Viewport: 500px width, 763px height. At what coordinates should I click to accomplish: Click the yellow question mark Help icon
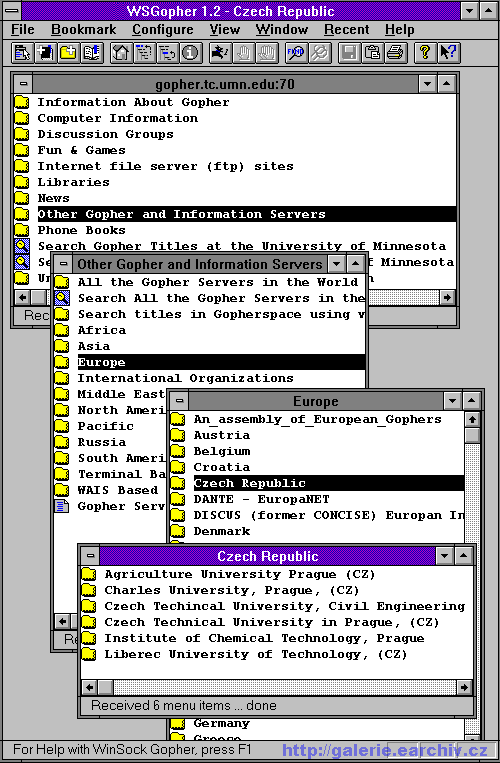click(425, 52)
